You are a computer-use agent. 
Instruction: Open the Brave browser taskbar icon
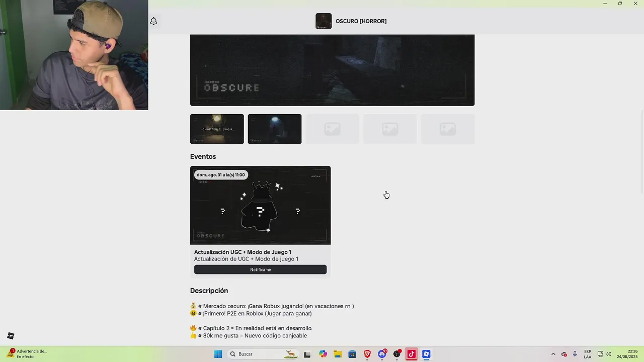pos(367,354)
